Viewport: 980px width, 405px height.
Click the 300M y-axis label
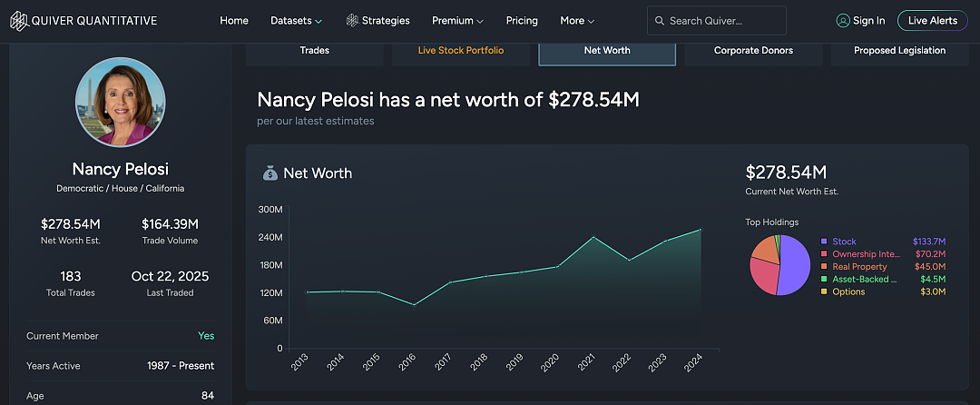coord(270,210)
